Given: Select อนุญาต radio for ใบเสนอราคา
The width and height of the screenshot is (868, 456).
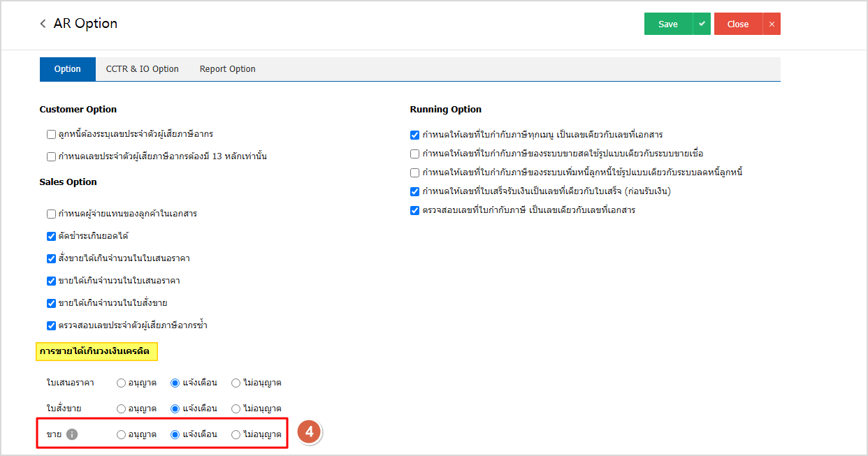Looking at the screenshot, I should [x=122, y=383].
